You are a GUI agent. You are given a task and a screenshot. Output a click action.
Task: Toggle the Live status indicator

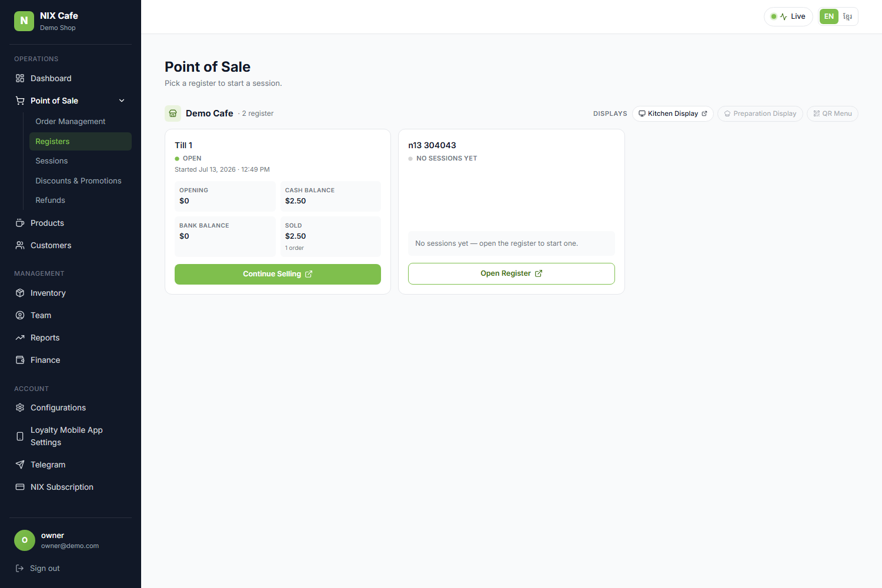tap(789, 16)
